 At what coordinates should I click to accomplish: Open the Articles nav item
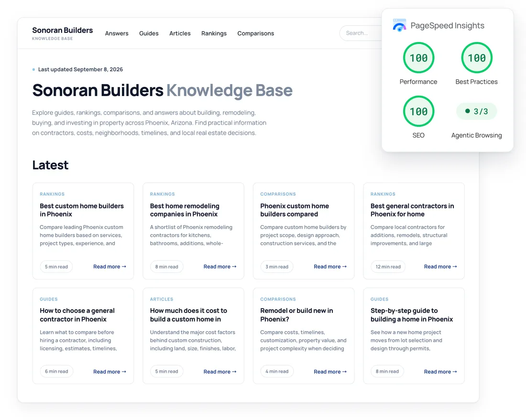click(x=180, y=33)
